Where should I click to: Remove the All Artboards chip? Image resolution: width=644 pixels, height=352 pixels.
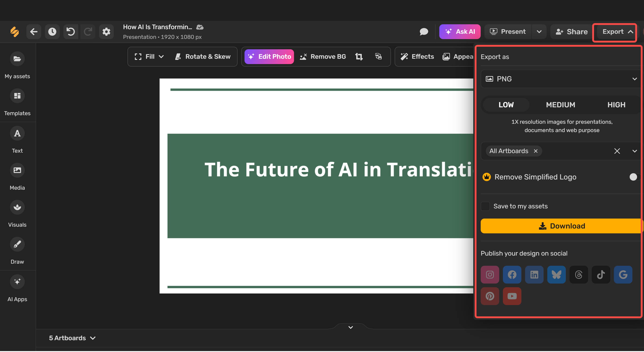[x=536, y=151]
